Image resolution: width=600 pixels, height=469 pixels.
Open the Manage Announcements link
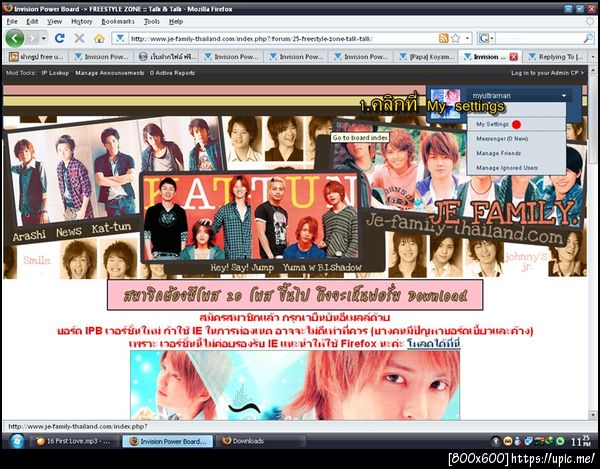[109, 73]
